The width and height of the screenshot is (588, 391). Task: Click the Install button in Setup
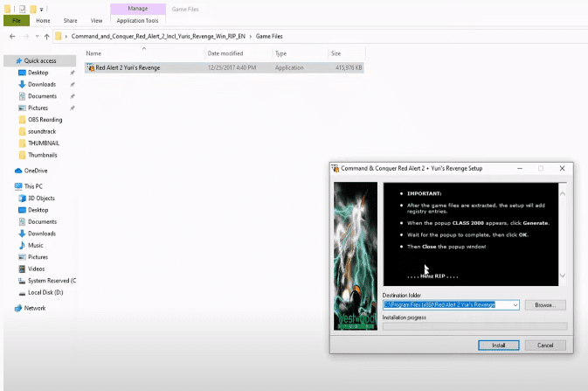point(498,346)
